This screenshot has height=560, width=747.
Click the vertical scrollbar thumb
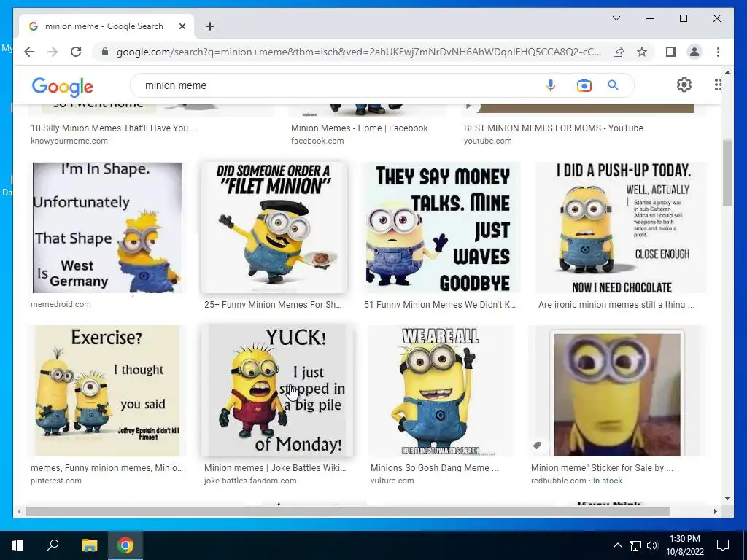point(727,172)
